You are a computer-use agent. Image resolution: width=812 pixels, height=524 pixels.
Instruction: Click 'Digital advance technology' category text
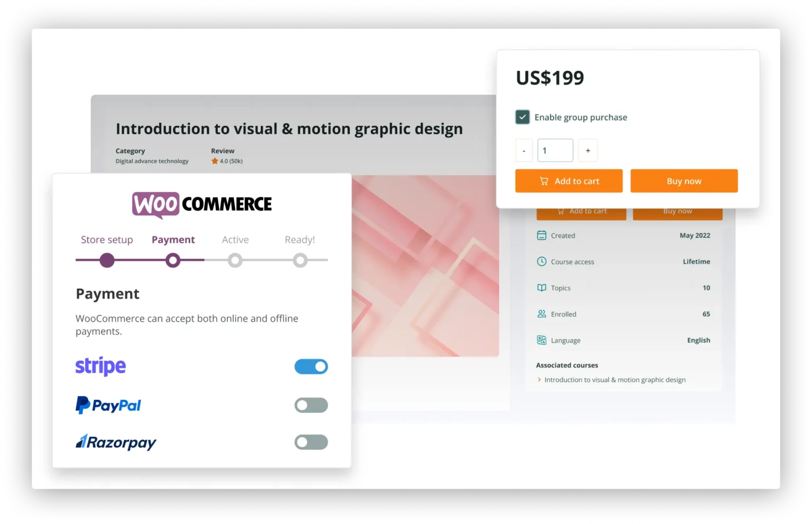[x=152, y=161]
